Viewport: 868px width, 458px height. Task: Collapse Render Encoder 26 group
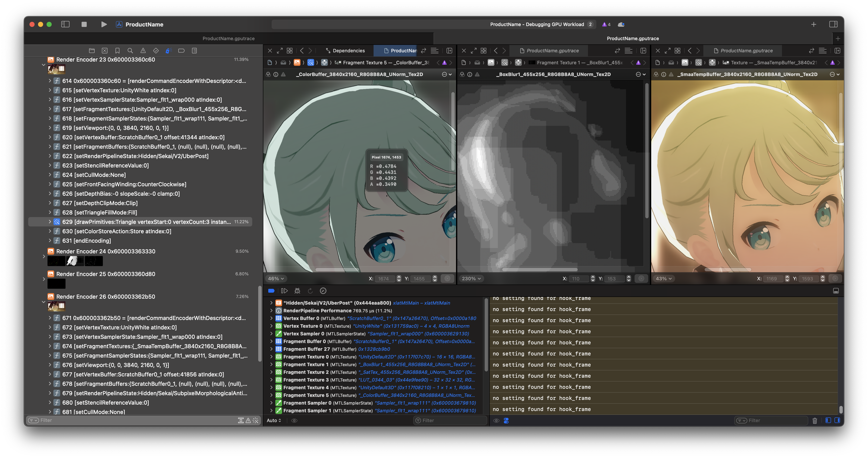tap(44, 302)
